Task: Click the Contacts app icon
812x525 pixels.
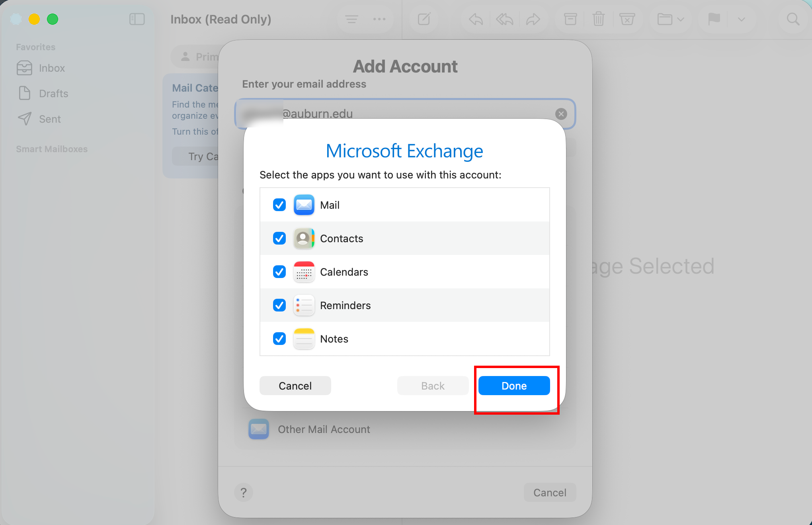Action: tap(304, 238)
